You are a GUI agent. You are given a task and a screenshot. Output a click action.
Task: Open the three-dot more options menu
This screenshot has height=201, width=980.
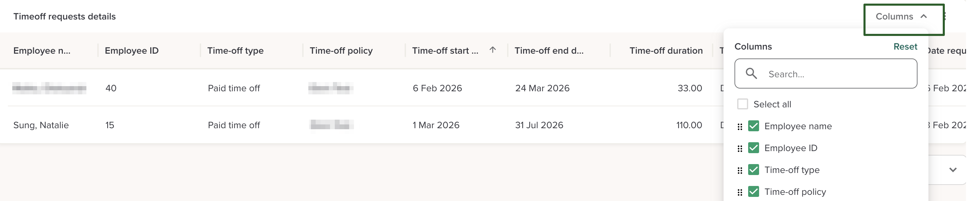[x=945, y=16]
